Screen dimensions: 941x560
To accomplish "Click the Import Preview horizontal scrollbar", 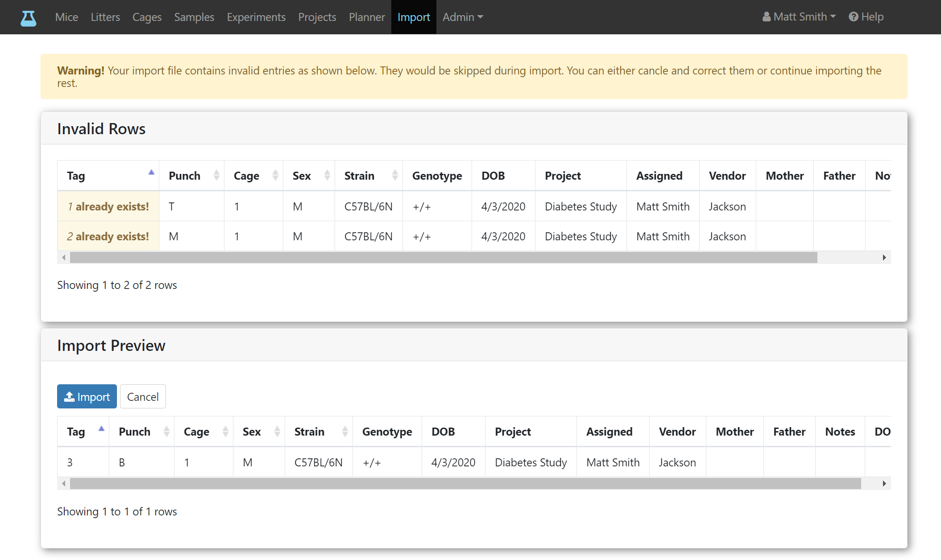I will click(465, 484).
